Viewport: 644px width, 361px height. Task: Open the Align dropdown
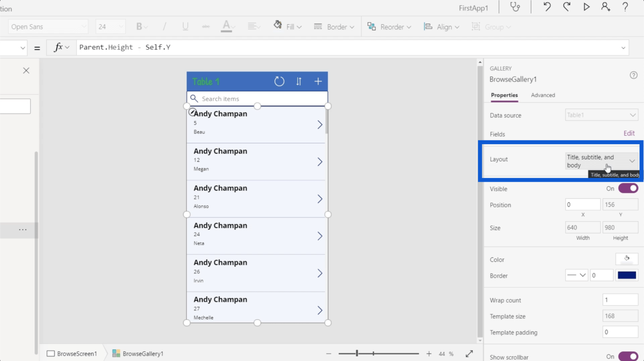(x=442, y=26)
